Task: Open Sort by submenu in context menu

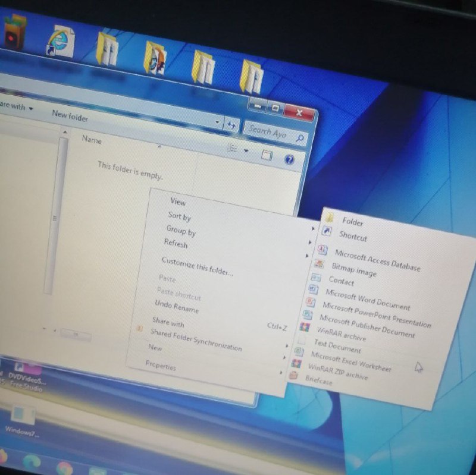Action: pos(180,216)
